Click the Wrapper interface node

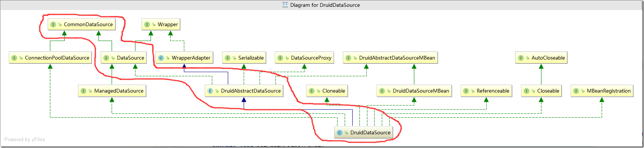(161, 24)
